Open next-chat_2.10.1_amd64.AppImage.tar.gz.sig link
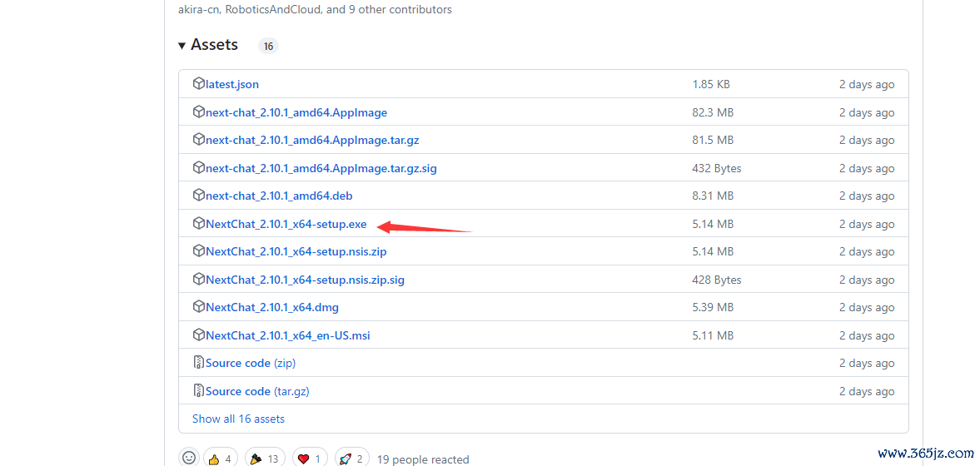This screenshot has width=980, height=466. (321, 168)
